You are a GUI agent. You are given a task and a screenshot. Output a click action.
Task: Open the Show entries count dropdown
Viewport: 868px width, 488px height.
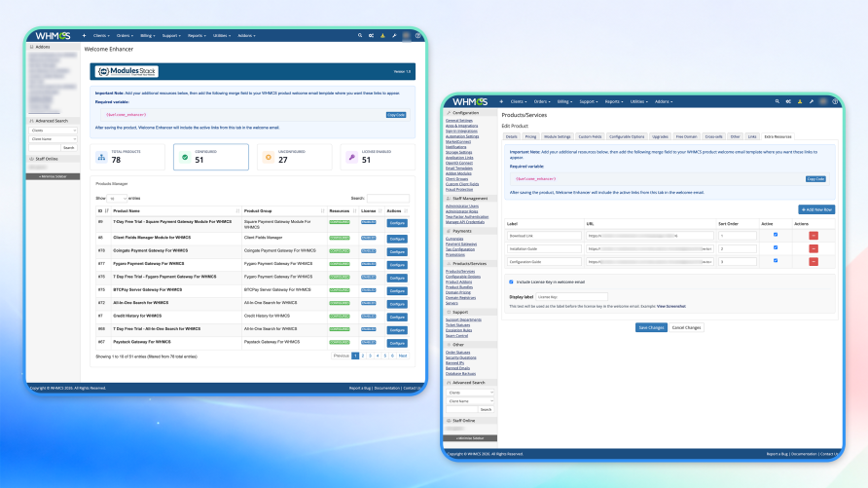[x=117, y=199]
